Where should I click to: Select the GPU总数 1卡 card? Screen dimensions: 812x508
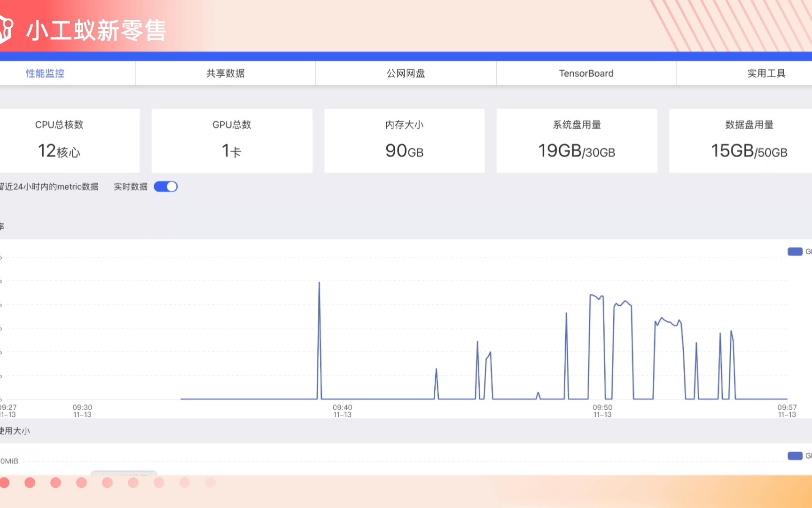pos(232,141)
